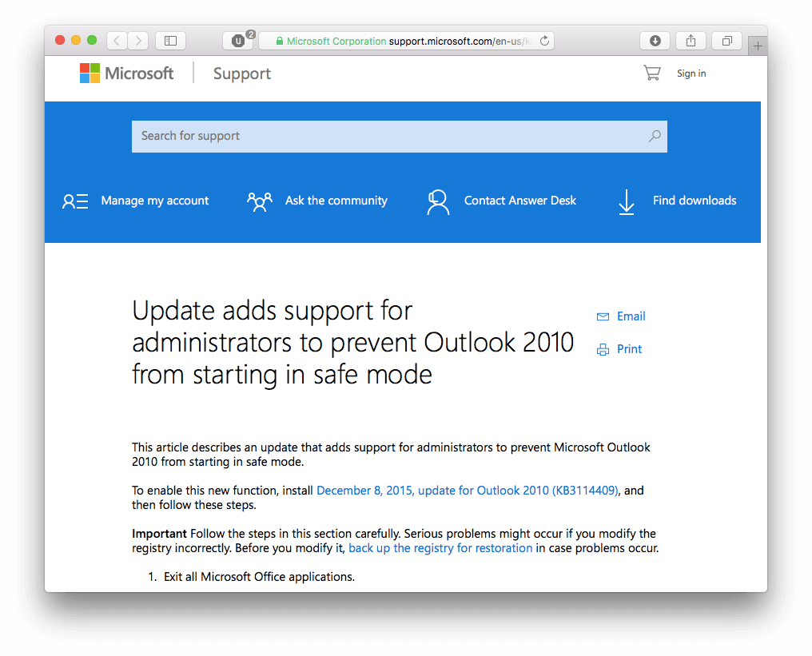Click the Email article link
The height and width of the screenshot is (656, 812).
(x=631, y=316)
